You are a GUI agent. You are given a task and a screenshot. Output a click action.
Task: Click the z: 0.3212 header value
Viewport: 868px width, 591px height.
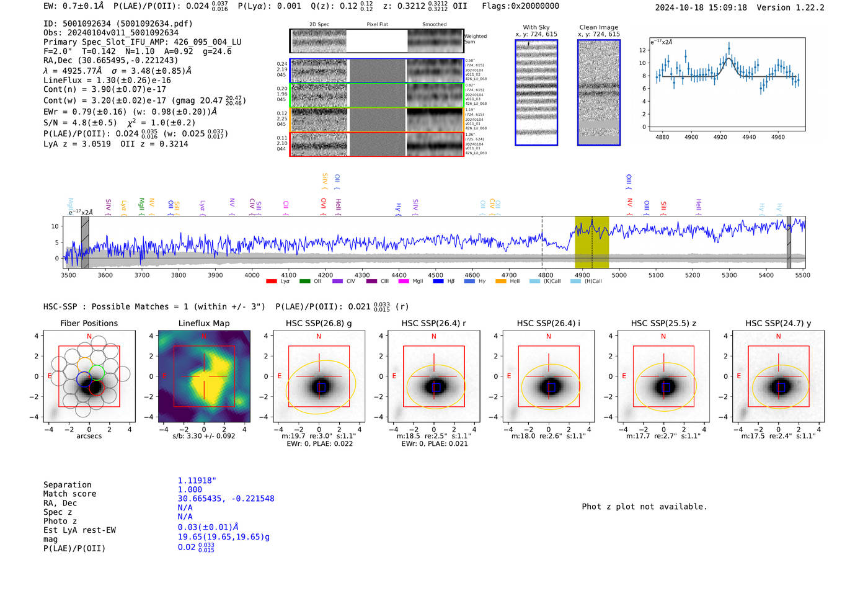(x=425, y=6)
